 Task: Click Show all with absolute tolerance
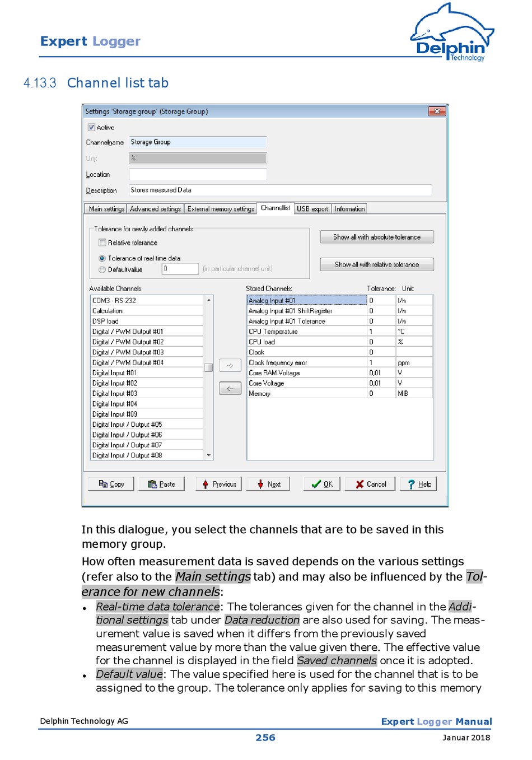pos(377,237)
